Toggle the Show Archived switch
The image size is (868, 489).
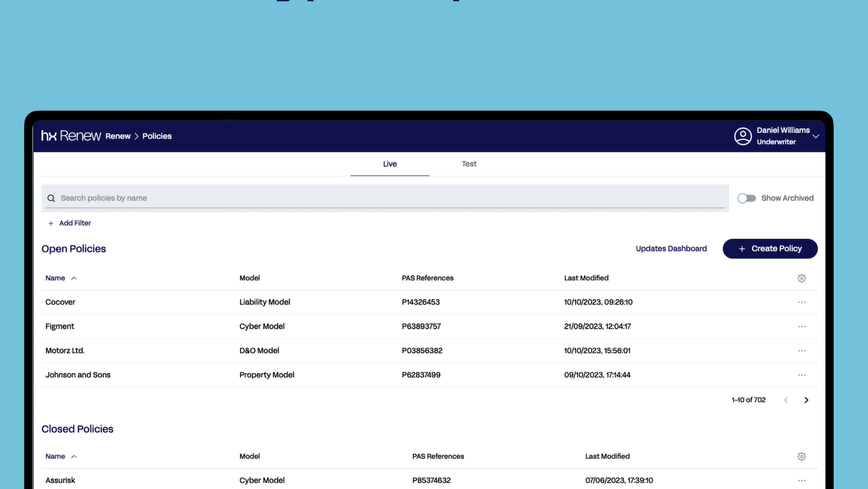click(x=746, y=198)
